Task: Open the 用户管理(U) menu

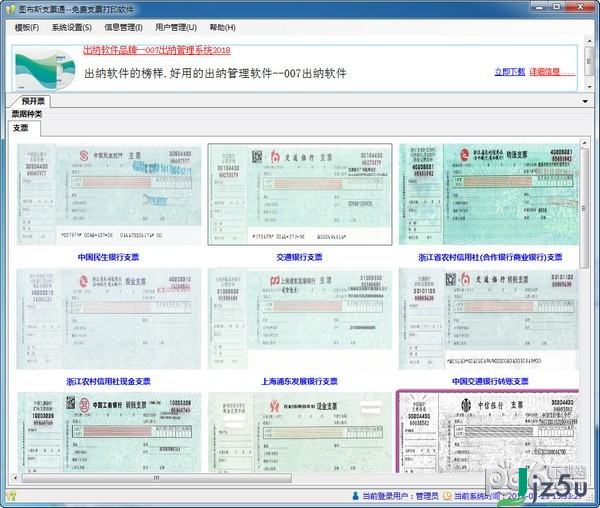Action: click(x=176, y=28)
